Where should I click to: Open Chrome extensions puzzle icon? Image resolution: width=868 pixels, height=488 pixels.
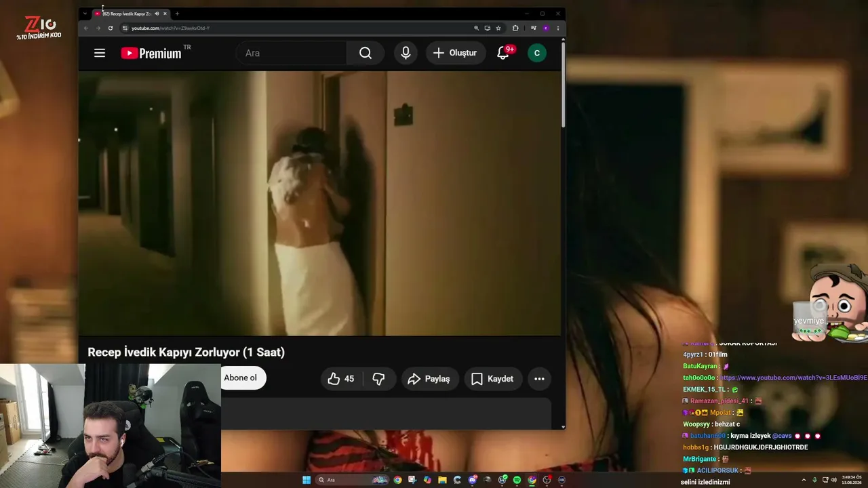coord(515,28)
